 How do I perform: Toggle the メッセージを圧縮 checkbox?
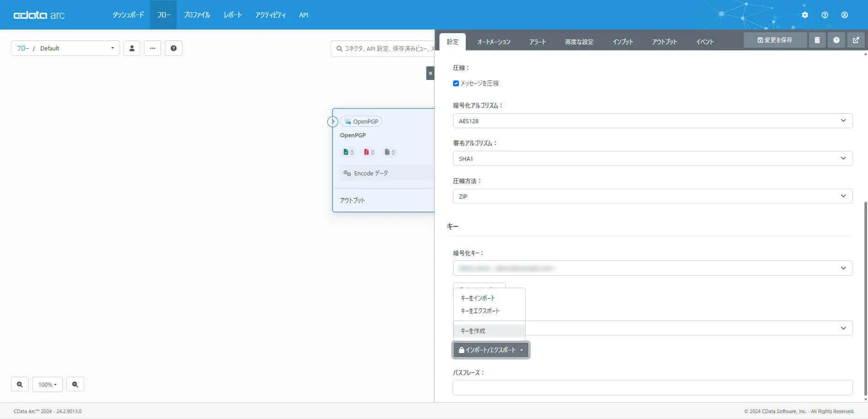(456, 83)
